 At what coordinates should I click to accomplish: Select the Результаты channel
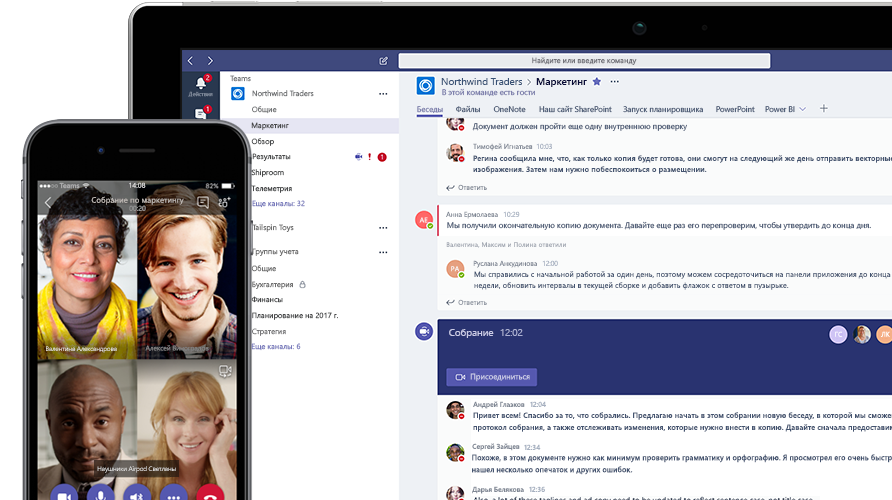[x=271, y=156]
